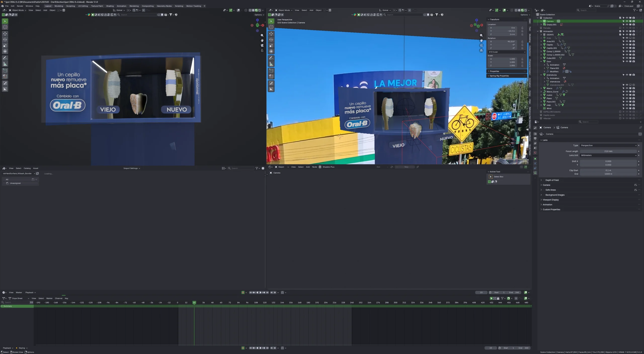
Task: Select the Transform tool in the right viewport
Action: pos(271,51)
